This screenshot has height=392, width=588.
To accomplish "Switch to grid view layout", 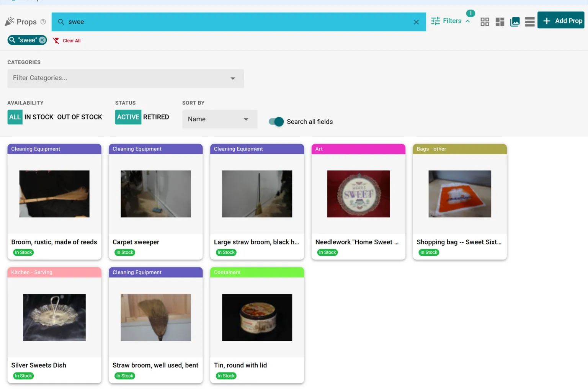I will (x=485, y=22).
